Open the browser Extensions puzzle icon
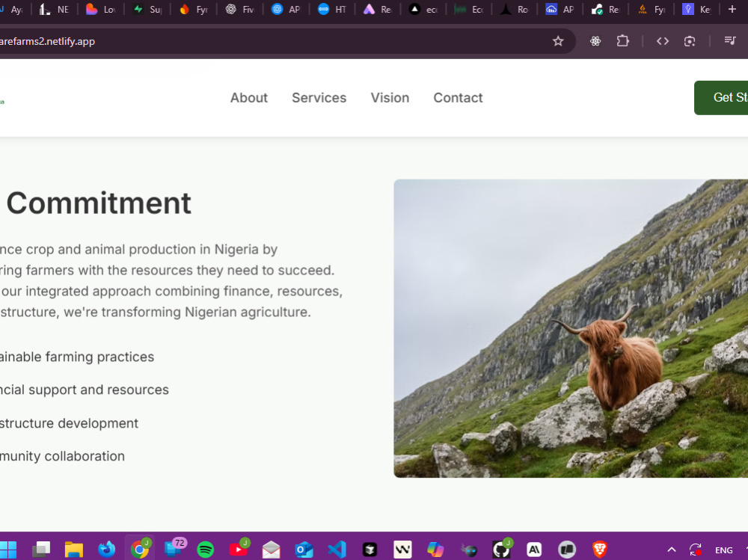 [x=622, y=41]
